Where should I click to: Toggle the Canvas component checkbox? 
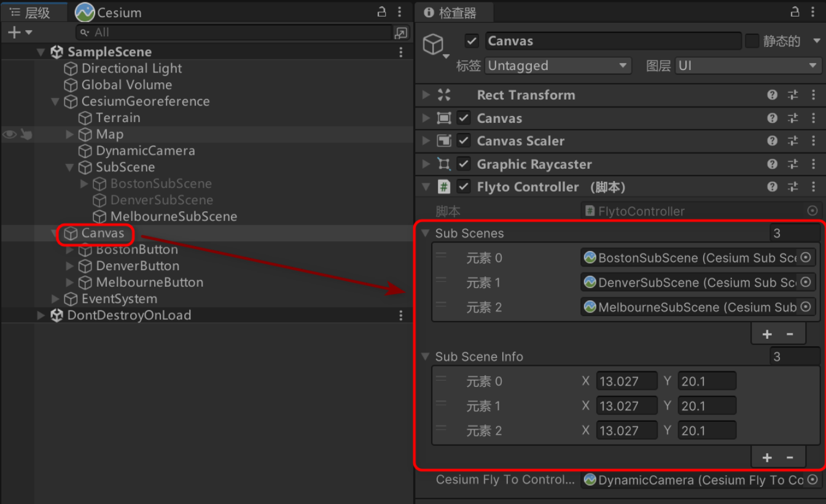(464, 118)
